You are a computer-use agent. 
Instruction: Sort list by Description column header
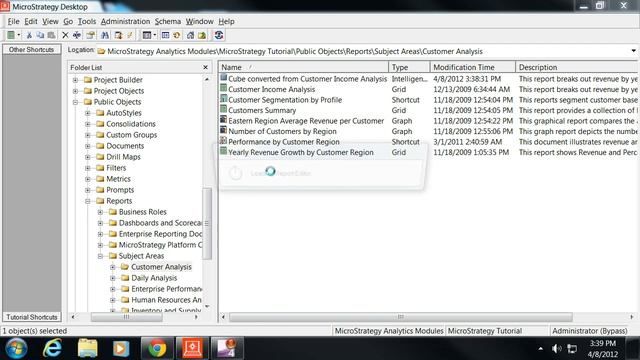pos(576,67)
